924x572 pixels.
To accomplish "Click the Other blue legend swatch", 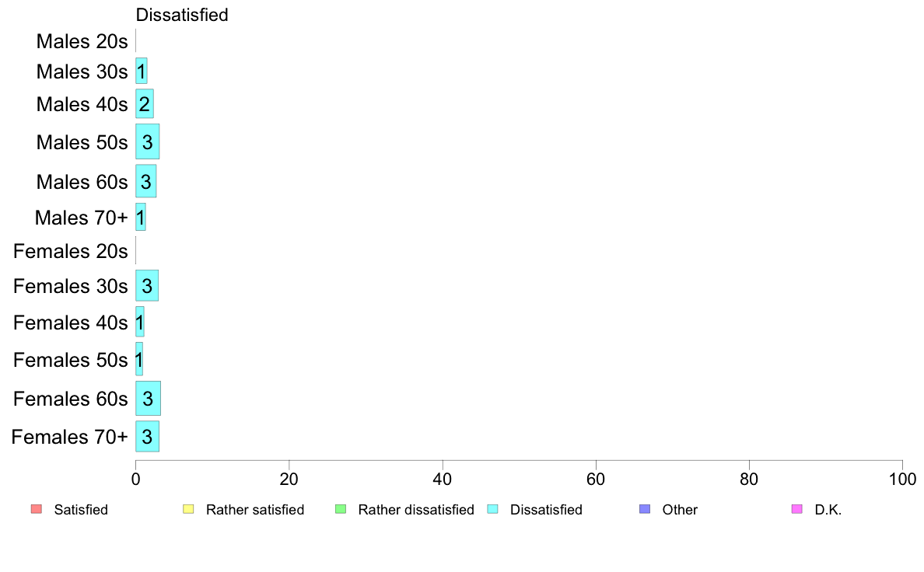I will [x=645, y=509].
